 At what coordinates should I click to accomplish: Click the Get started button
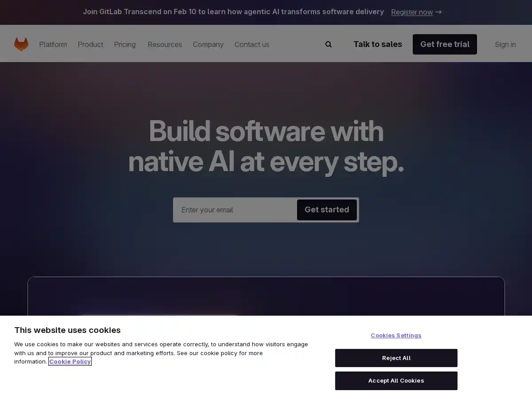pos(327,210)
